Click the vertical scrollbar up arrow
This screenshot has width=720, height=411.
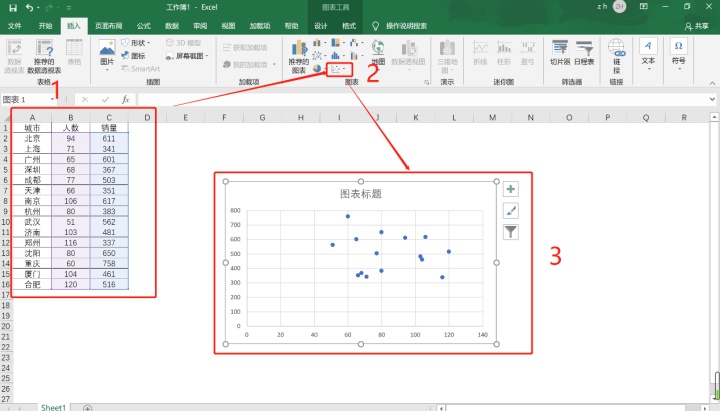tap(714, 118)
